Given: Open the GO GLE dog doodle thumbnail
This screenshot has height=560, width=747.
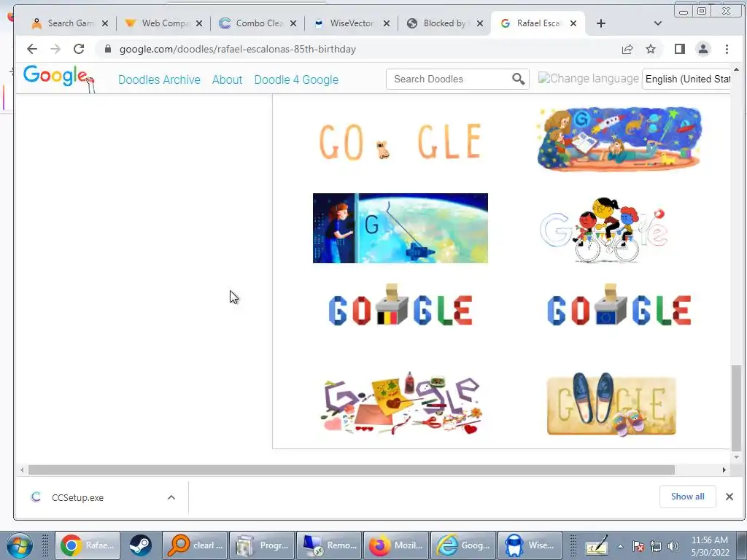Looking at the screenshot, I should pos(400,141).
